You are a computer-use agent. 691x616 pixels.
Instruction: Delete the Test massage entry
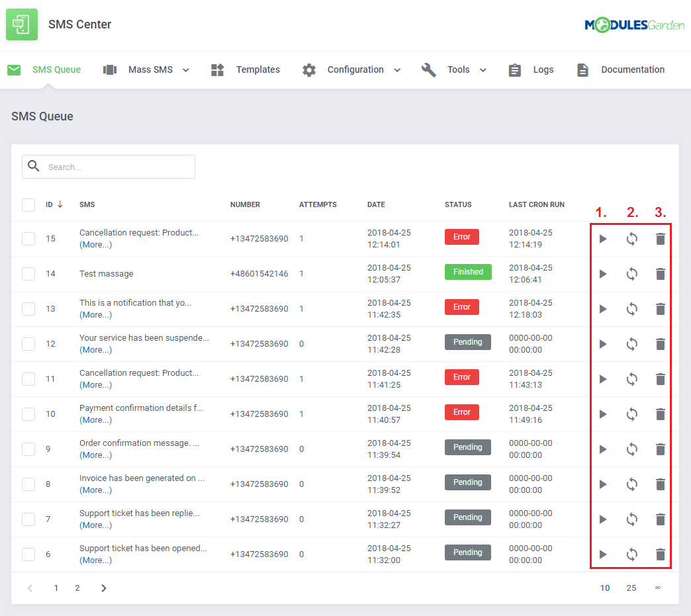[x=660, y=274]
